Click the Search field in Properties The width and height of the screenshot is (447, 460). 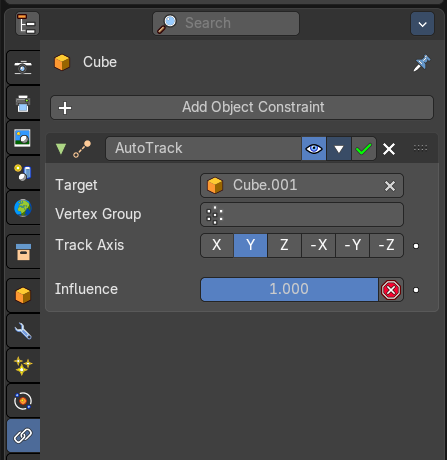(x=226, y=23)
